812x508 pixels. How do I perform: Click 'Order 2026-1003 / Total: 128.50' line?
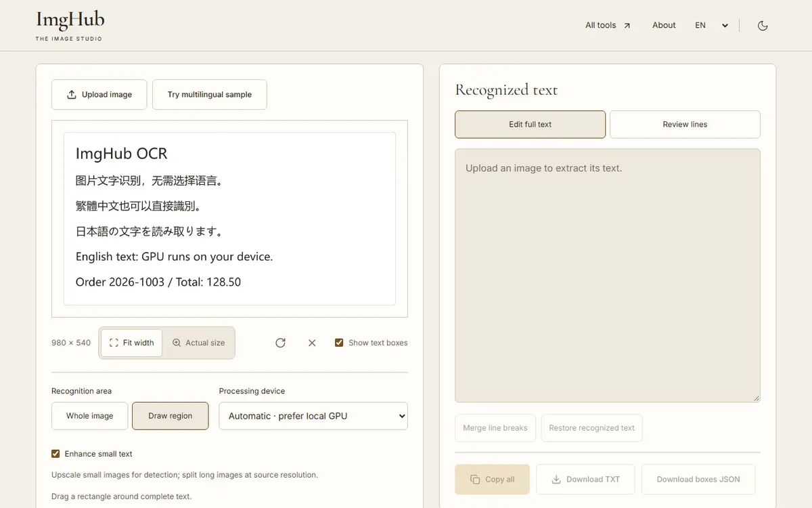(158, 282)
